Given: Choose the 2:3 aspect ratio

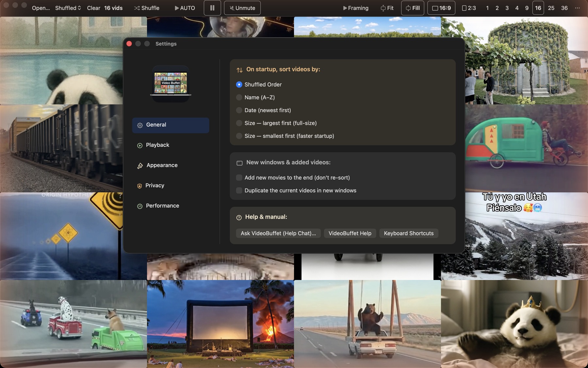Looking at the screenshot, I should click(x=469, y=8).
